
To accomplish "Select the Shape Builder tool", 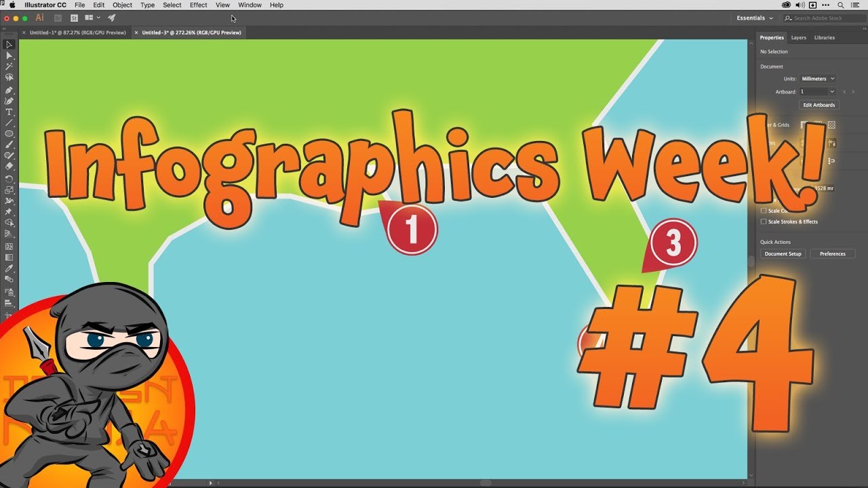I will [9, 223].
